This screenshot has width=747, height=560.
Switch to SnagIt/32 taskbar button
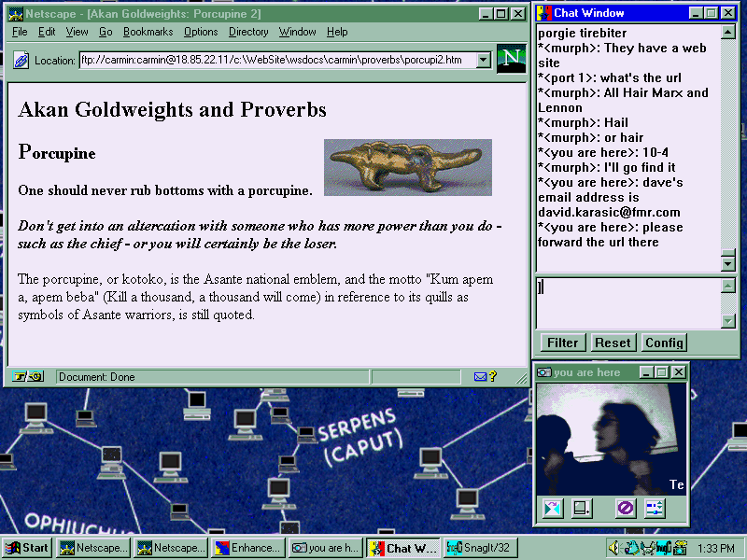480,548
